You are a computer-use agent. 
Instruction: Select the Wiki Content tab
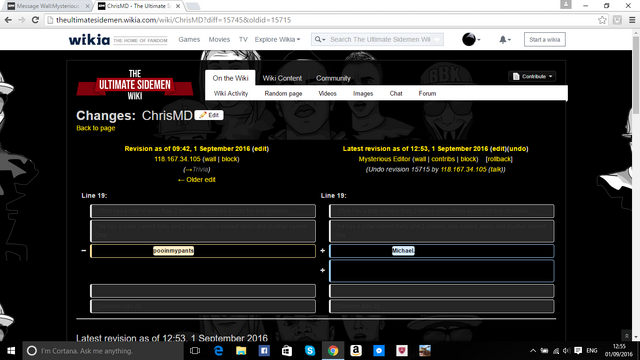(282, 78)
